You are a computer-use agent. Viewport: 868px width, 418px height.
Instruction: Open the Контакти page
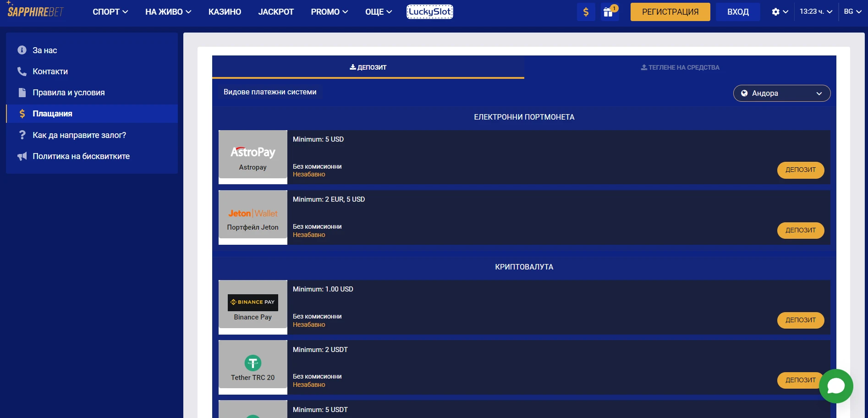(x=50, y=71)
